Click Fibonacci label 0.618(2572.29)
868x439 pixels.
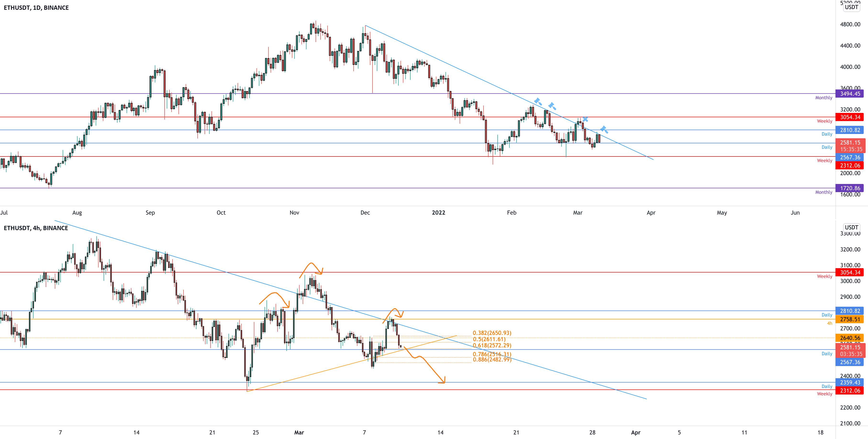492,345
